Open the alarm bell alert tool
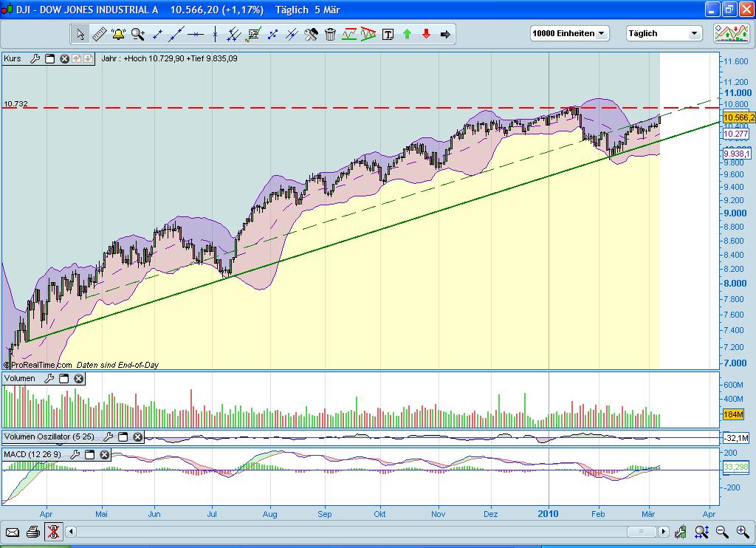756x548 pixels. click(x=118, y=34)
